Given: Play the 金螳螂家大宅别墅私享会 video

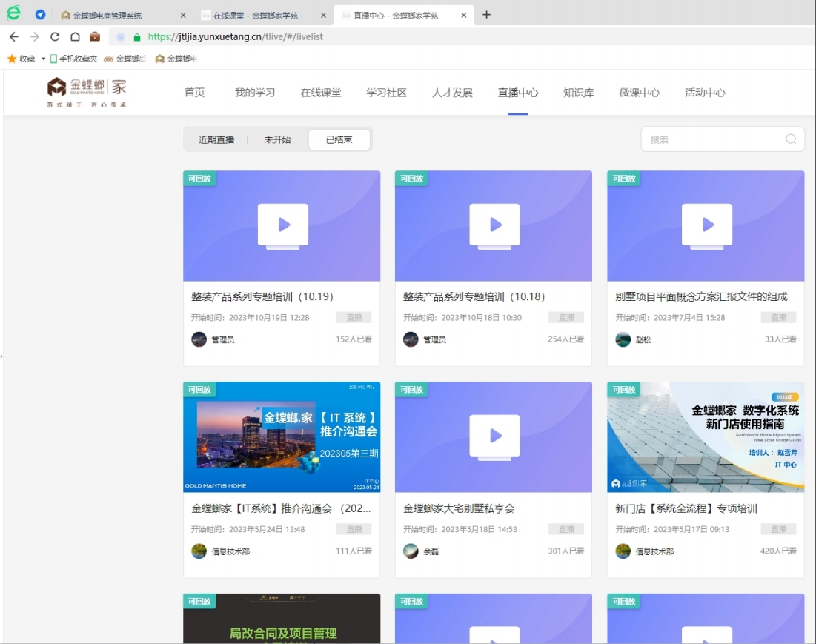Looking at the screenshot, I should [x=494, y=436].
